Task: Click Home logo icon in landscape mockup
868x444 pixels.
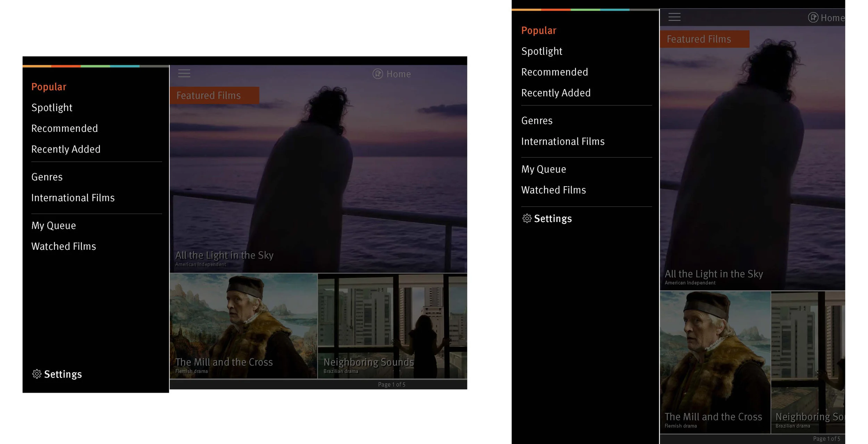Action: click(x=377, y=74)
